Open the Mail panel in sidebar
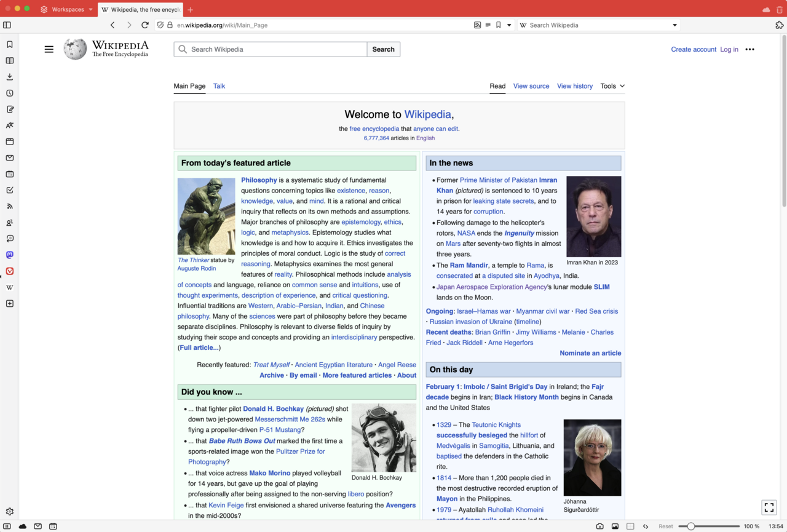 click(9, 158)
